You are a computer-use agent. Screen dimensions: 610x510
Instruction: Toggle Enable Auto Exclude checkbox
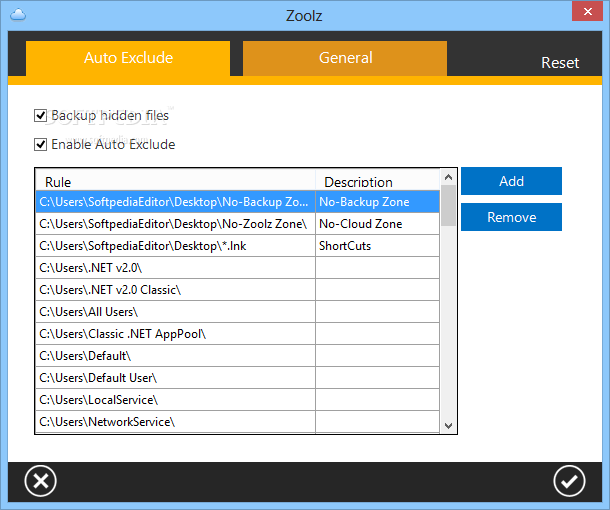click(40, 144)
